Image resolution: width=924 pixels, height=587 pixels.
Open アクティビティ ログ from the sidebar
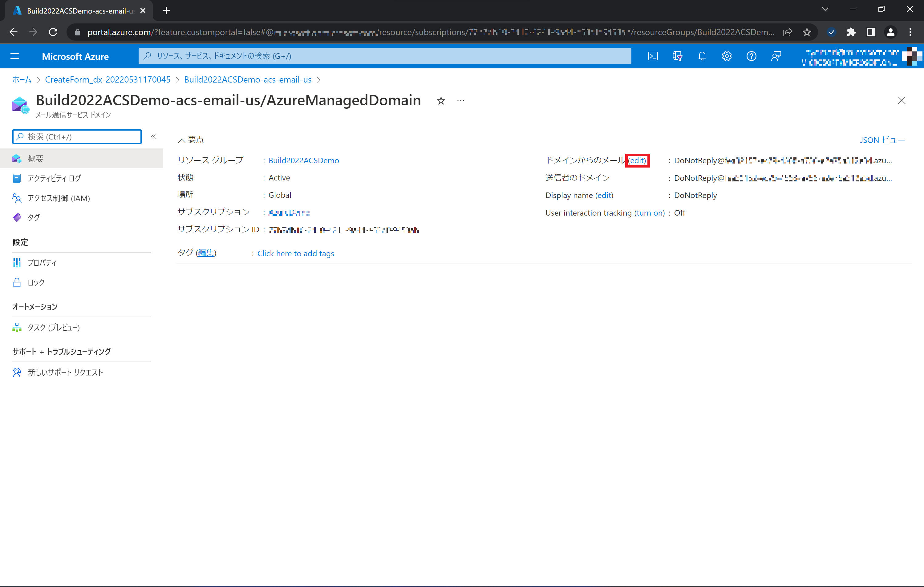54,178
